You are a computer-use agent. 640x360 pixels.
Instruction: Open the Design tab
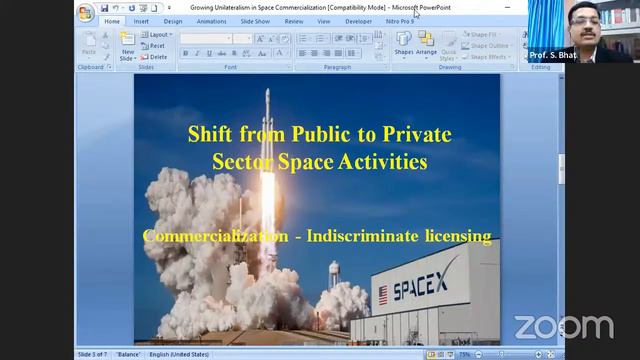point(173,21)
